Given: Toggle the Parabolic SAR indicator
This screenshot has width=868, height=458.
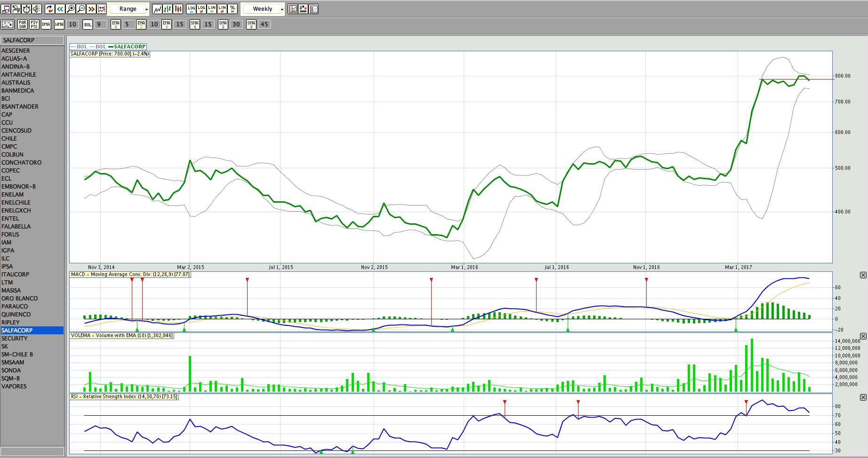Looking at the screenshot, I should pos(23,24).
